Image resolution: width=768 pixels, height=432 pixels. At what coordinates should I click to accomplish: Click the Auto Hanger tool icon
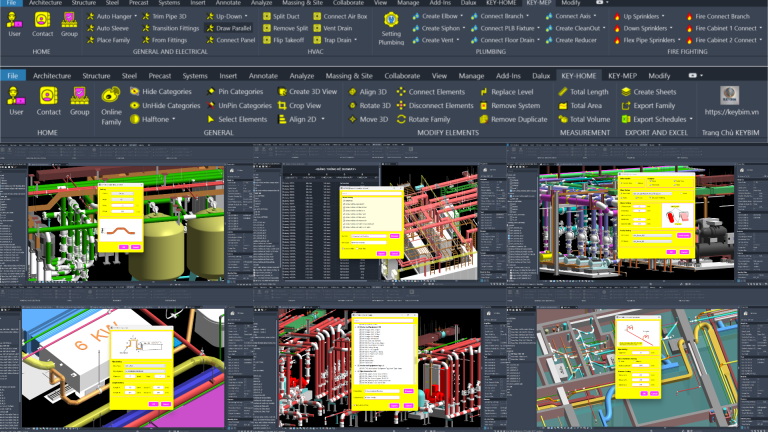91,16
